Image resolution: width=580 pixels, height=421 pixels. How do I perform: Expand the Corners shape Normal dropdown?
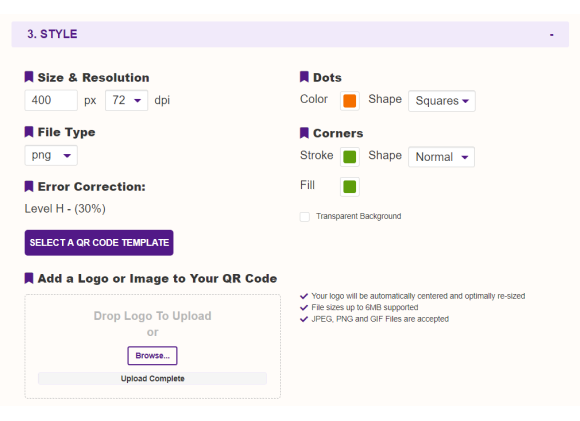point(441,157)
